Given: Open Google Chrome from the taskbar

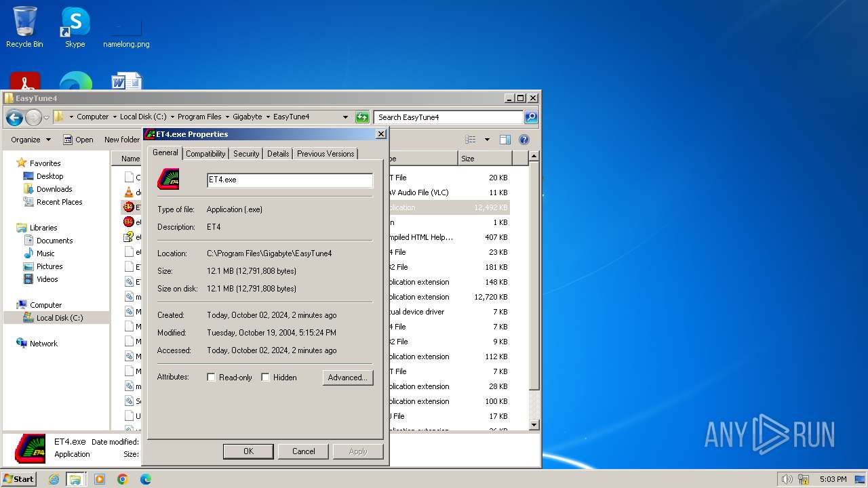Looking at the screenshot, I should point(123,479).
